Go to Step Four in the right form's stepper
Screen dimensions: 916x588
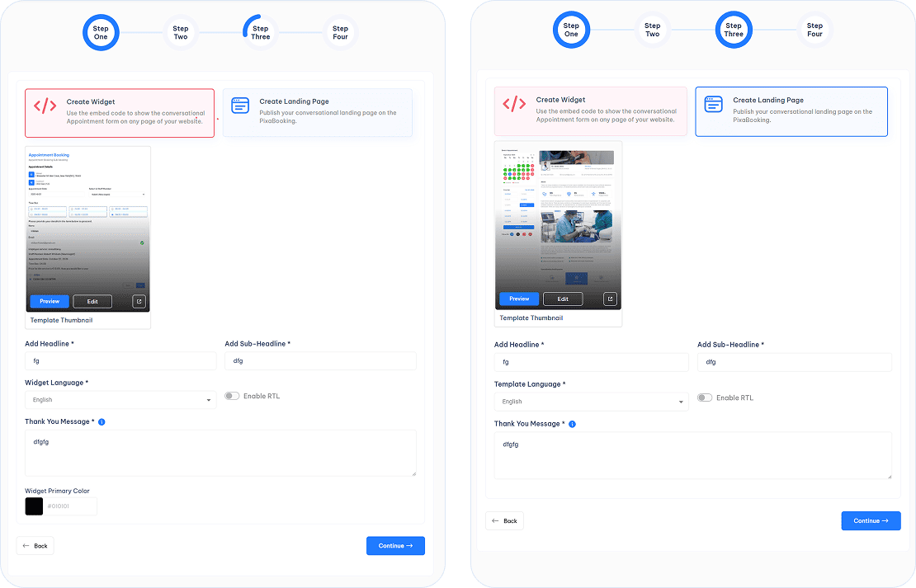point(814,31)
